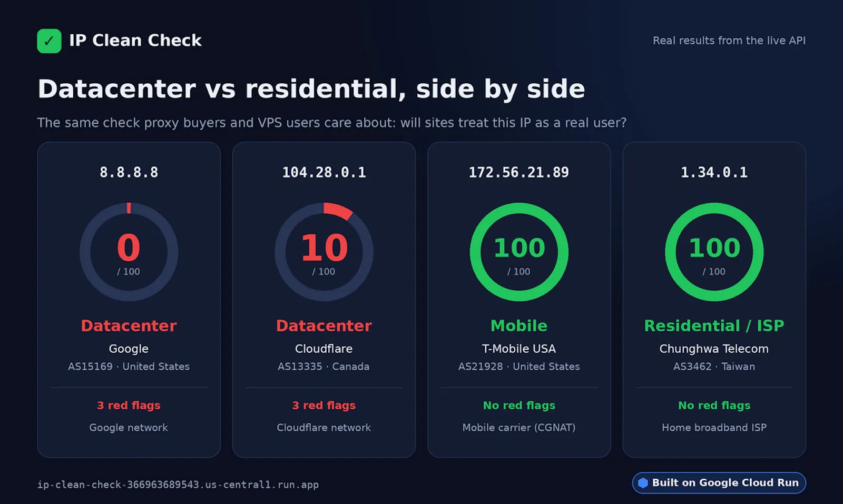843x504 pixels.
Task: Click the Cloudflare network note
Action: click(x=324, y=428)
